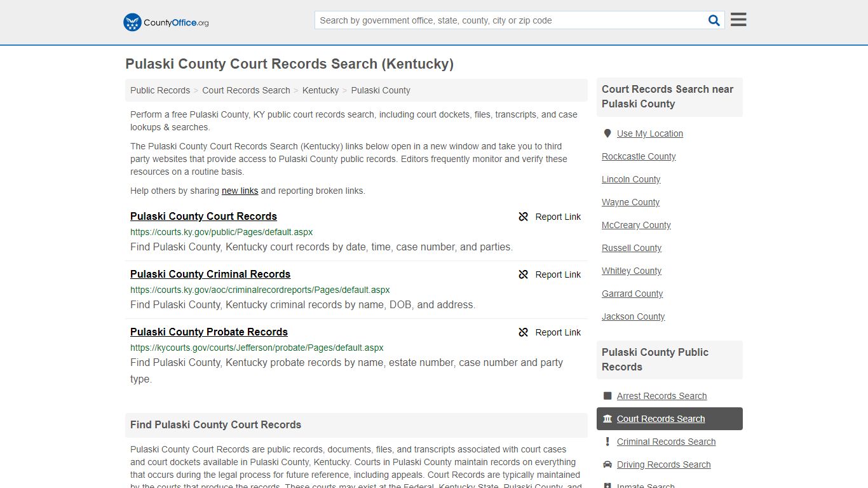Open Criminal Records Search sidebar item

666,442
